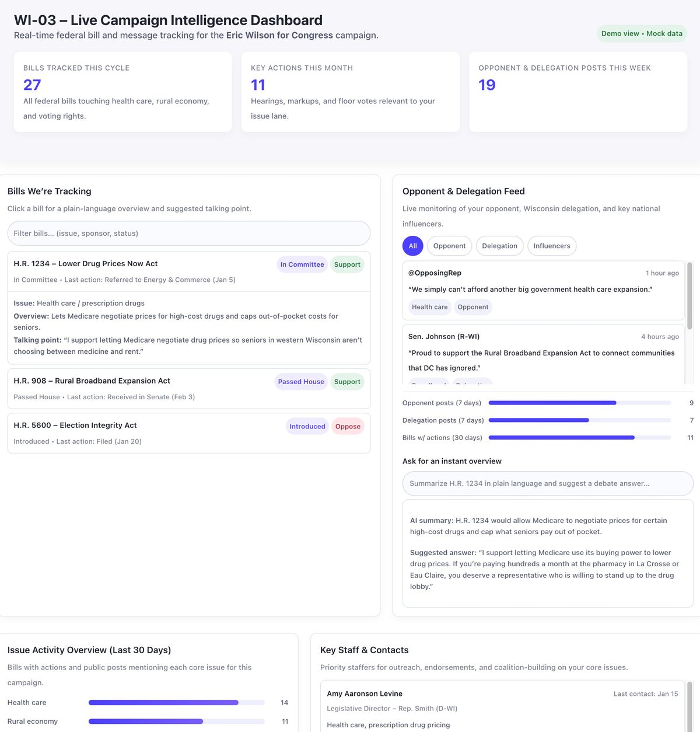Click the Rural economy activity bar
This screenshot has height=732, width=700.
click(177, 721)
